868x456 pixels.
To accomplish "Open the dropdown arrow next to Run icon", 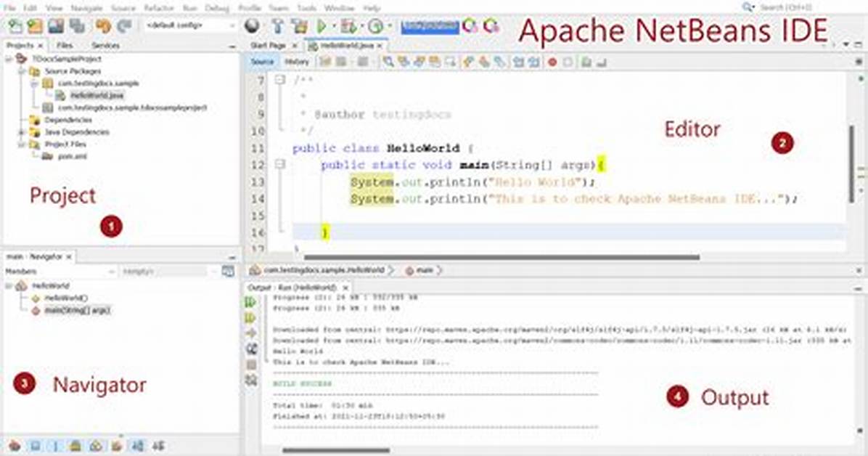I will pyautogui.click(x=334, y=26).
